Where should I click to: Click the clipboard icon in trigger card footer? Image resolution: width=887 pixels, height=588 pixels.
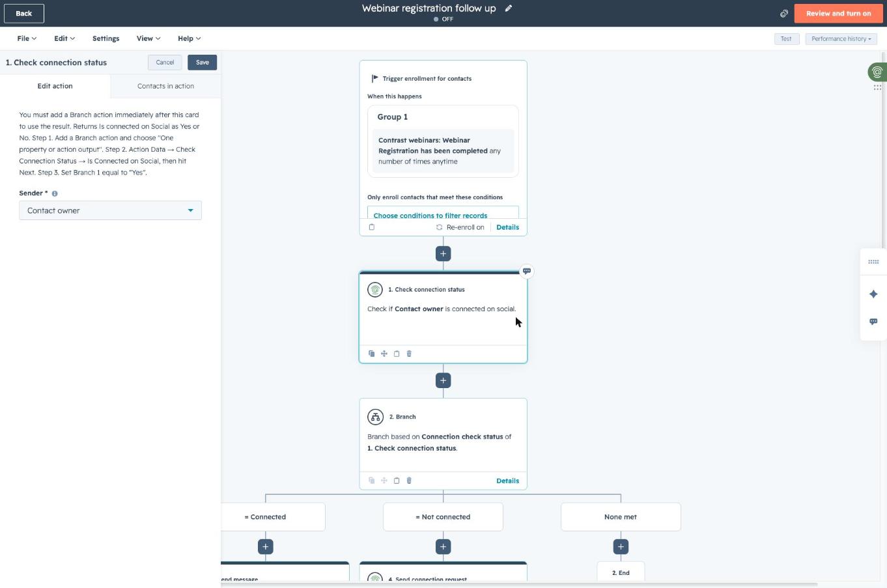372,227
